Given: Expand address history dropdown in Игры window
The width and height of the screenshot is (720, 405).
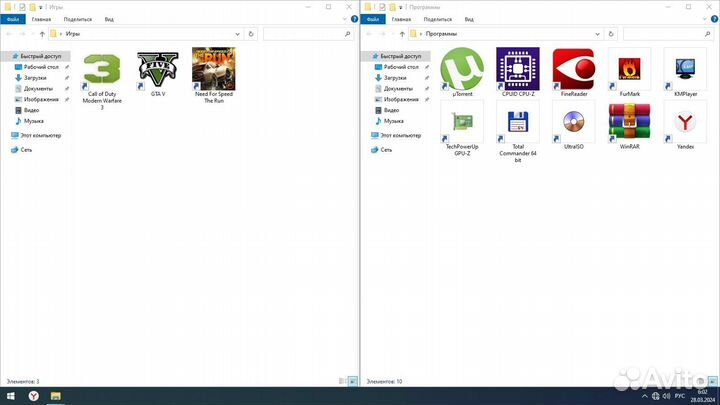Looking at the screenshot, I should click(237, 34).
